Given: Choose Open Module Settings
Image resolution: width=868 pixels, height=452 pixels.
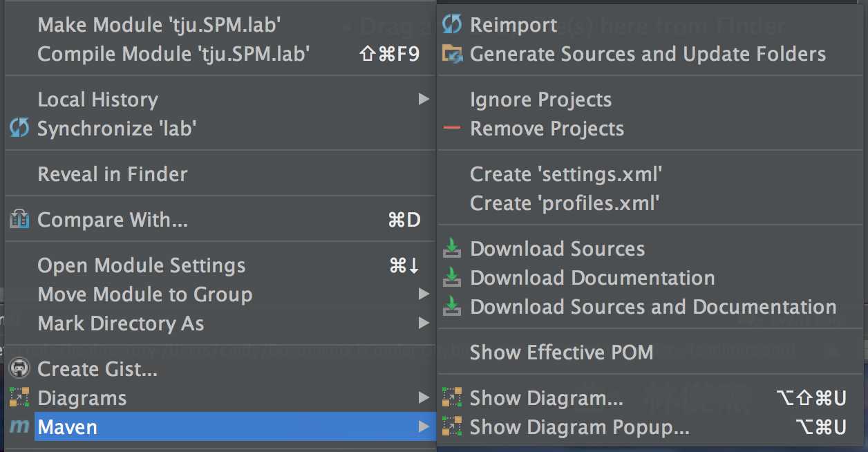Looking at the screenshot, I should click(x=221, y=265).
